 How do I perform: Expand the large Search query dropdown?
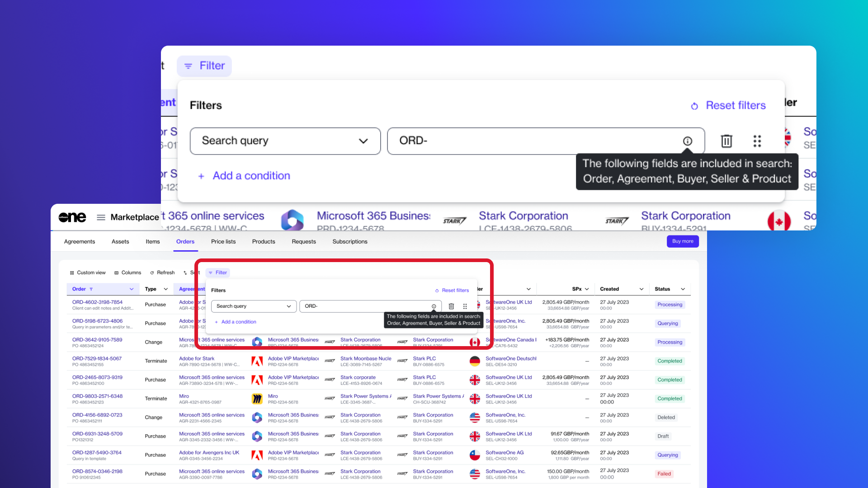coord(285,141)
